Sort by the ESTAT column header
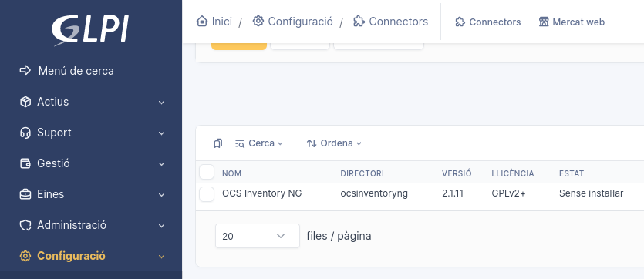Viewport: 644px width, 279px height. coord(572,173)
